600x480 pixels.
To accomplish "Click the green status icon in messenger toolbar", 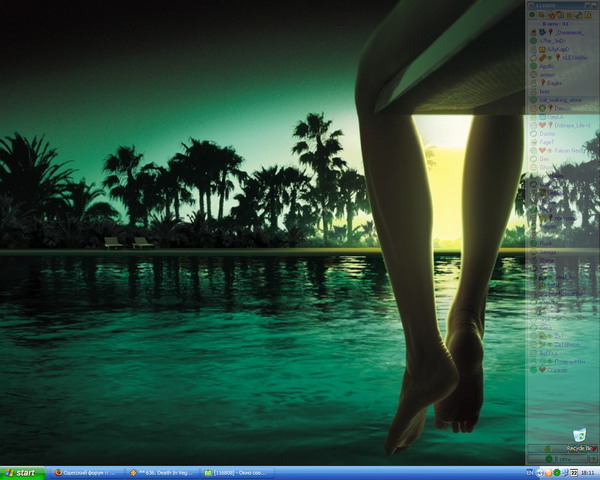I will pos(532,15).
